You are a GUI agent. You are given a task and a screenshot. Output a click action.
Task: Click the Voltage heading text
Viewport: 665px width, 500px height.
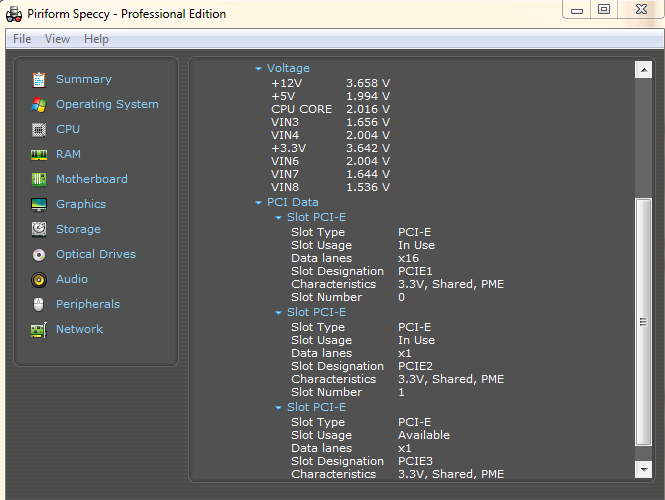click(288, 68)
